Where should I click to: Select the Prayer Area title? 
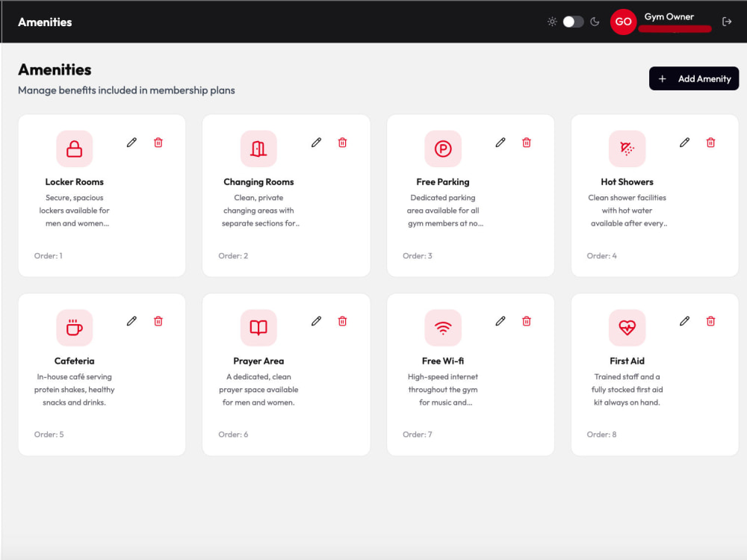[x=258, y=361]
